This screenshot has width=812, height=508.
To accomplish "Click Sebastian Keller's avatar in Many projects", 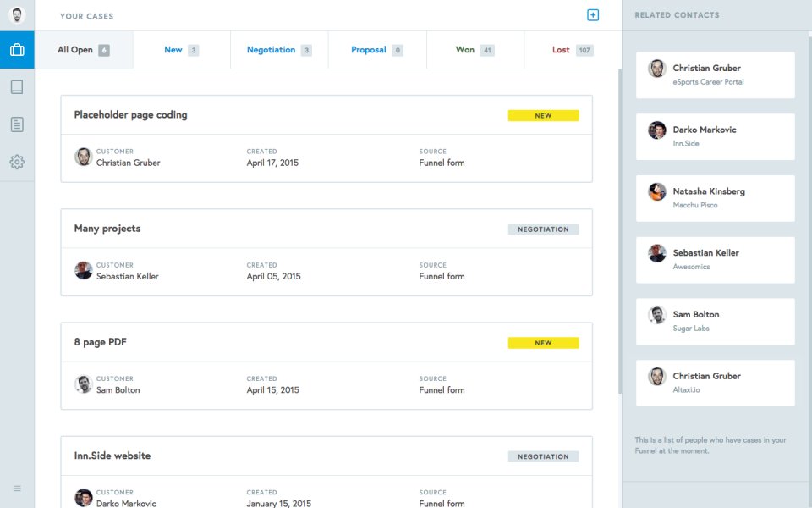I will (x=83, y=270).
